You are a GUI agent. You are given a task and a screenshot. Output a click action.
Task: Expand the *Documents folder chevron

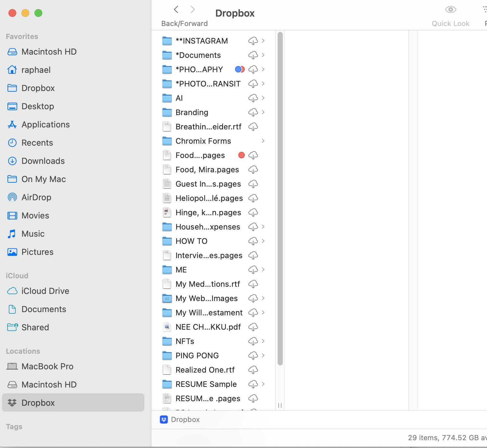pyautogui.click(x=263, y=55)
